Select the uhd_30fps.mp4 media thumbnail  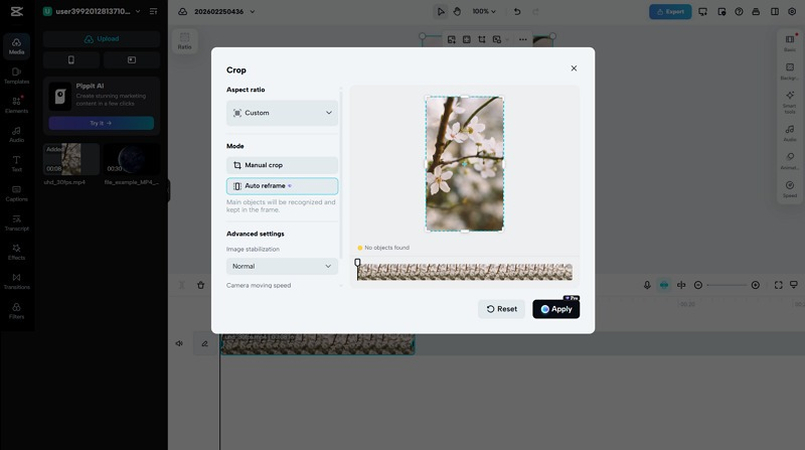pyautogui.click(x=71, y=159)
